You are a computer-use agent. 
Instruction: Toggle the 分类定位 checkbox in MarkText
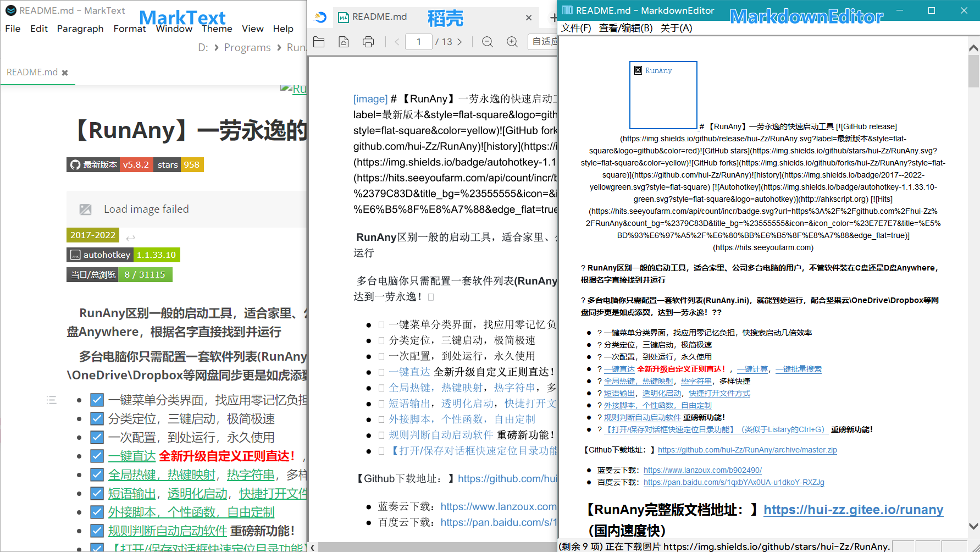[97, 419]
